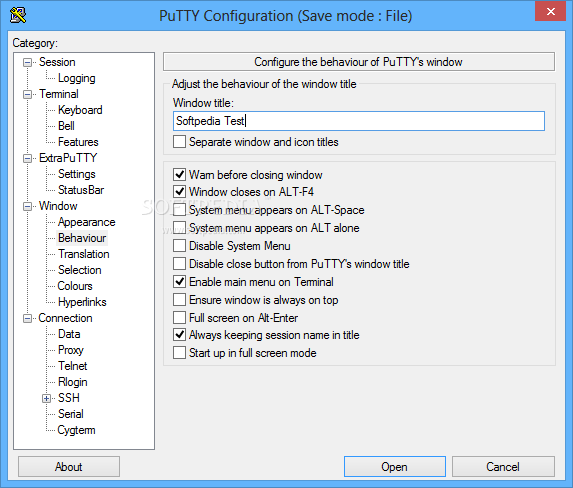Close the PuTTY Configuration window
The height and width of the screenshot is (488, 573).
click(550, 11)
